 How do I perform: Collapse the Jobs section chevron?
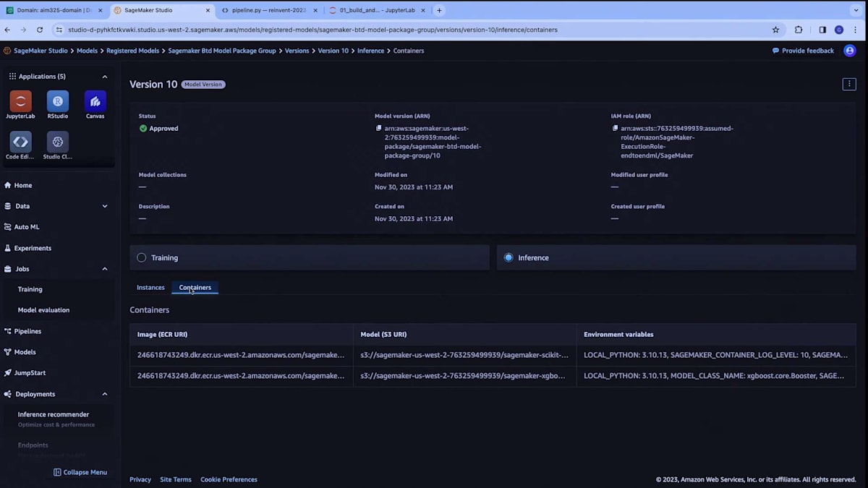(105, 269)
